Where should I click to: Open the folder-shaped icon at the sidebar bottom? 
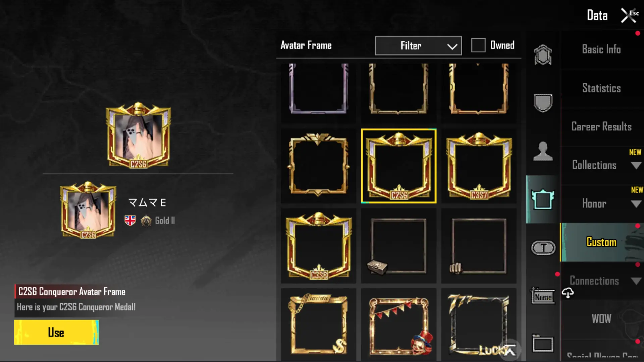click(543, 344)
